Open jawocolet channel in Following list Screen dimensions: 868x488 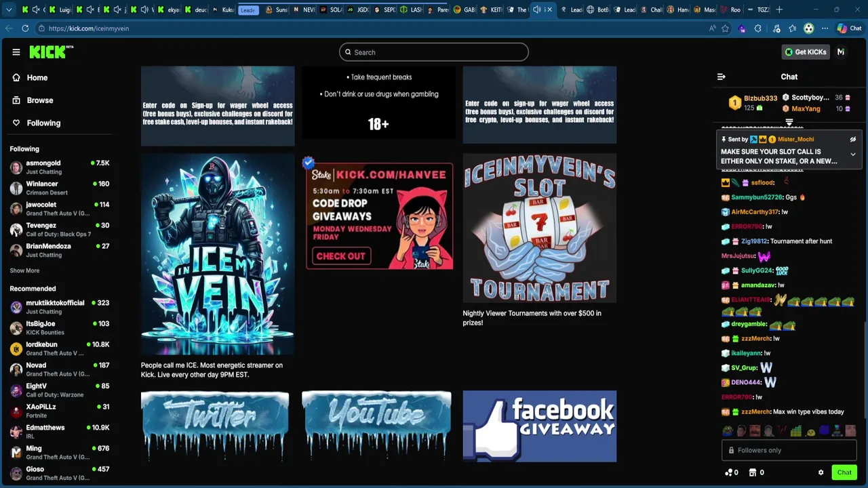tap(60, 209)
